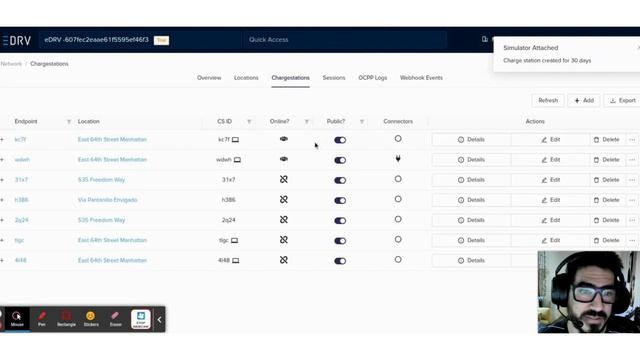The height and width of the screenshot is (360, 640).
Task: Click simulator laptop icon beside kc7f CS ID
Action: (236, 140)
